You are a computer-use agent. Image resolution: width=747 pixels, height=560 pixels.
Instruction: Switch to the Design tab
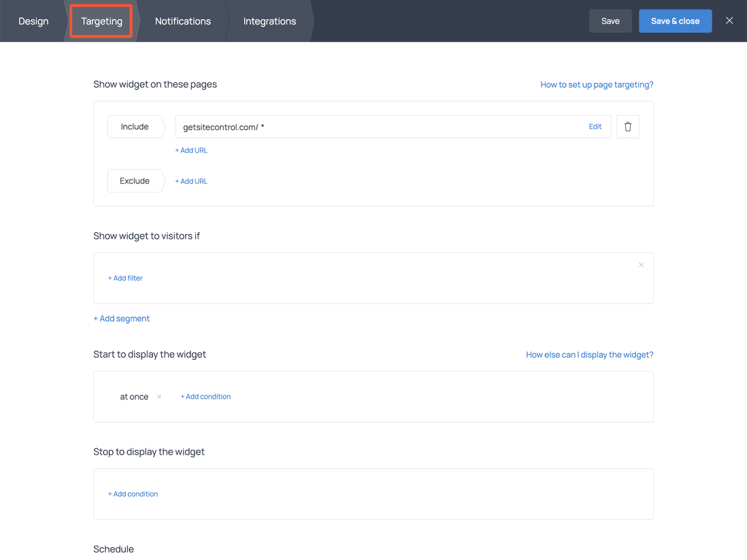pyautogui.click(x=33, y=21)
